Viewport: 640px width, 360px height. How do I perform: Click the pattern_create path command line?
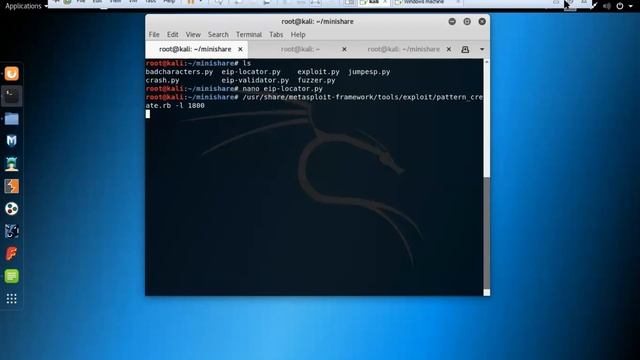pyautogui.click(x=362, y=97)
